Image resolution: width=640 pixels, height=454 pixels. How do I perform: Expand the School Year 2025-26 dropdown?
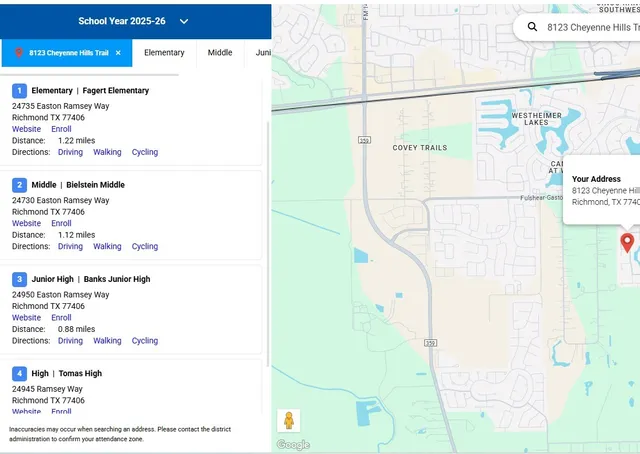point(184,21)
